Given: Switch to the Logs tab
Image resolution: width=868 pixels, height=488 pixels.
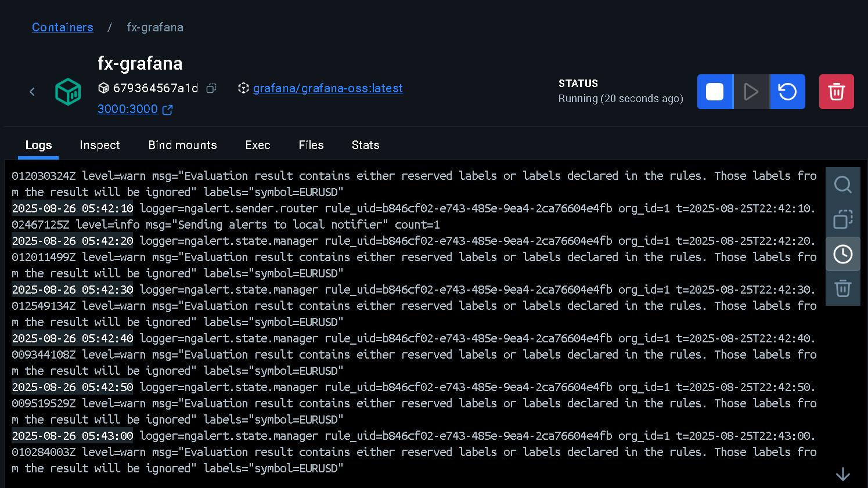Looking at the screenshot, I should pos(38,145).
